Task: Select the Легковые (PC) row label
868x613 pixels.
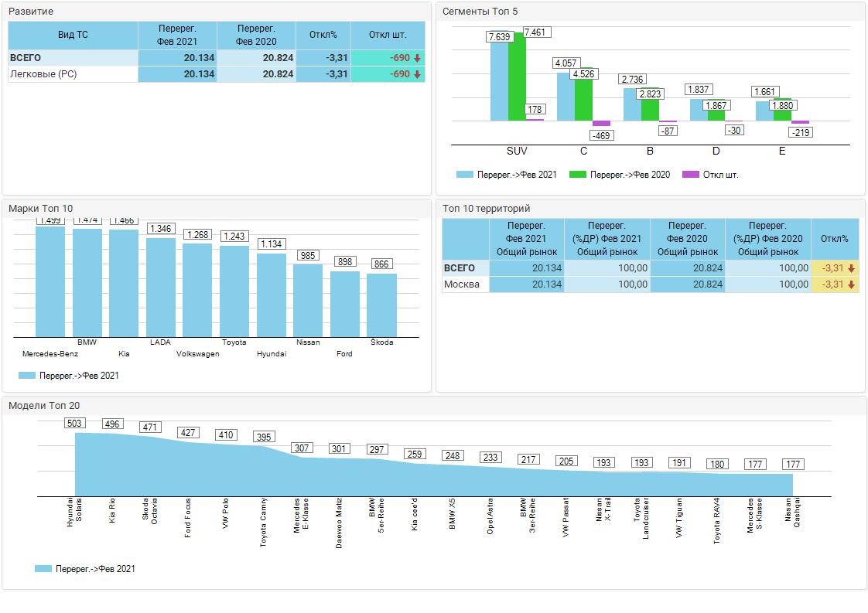Action: 43,74
